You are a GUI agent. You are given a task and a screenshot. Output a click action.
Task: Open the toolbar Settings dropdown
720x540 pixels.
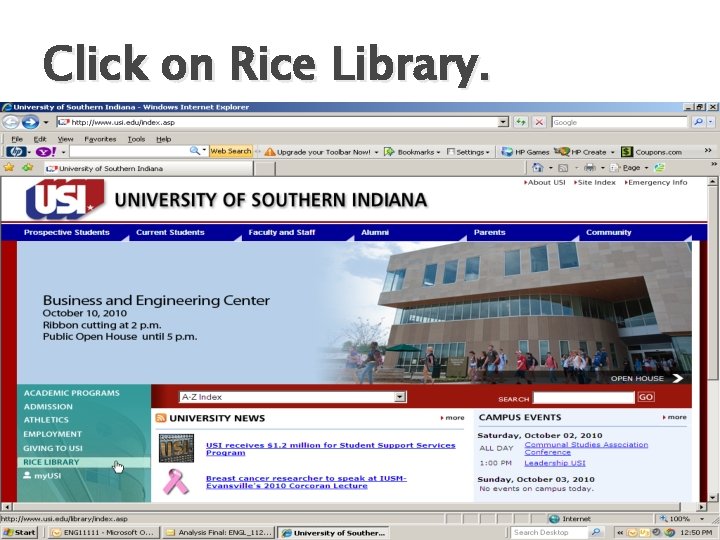pos(468,152)
